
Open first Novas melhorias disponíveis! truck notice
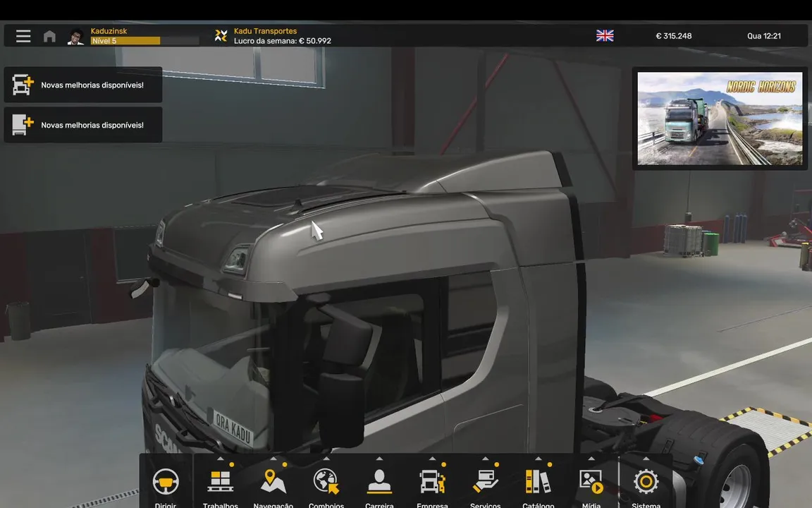83,85
